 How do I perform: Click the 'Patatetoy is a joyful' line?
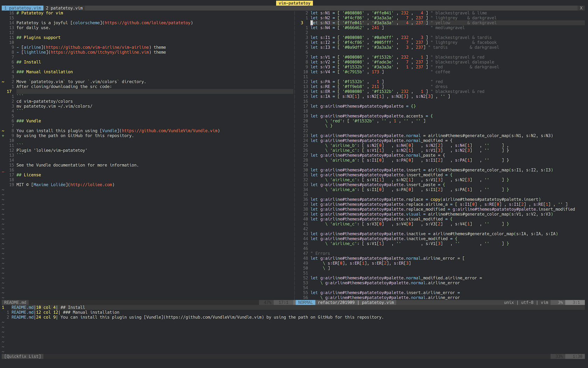tap(105, 23)
